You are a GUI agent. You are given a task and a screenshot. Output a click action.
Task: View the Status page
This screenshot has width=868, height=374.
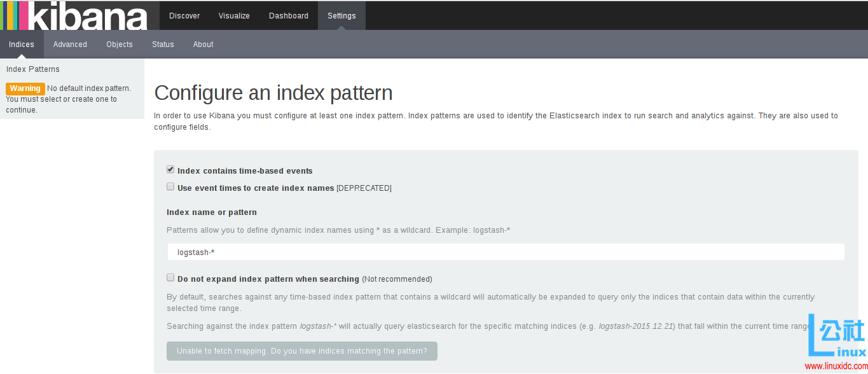(163, 45)
